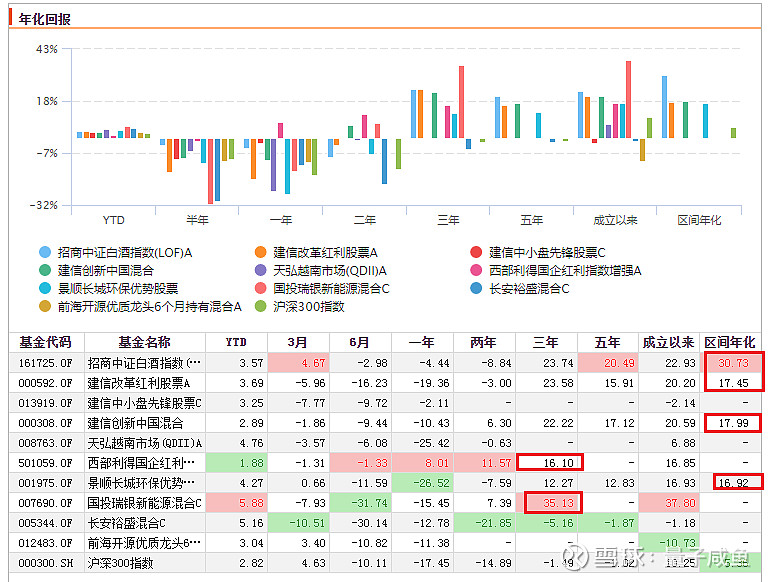Sort by the 一年 column header
This screenshot has height=582, width=774.
click(422, 343)
